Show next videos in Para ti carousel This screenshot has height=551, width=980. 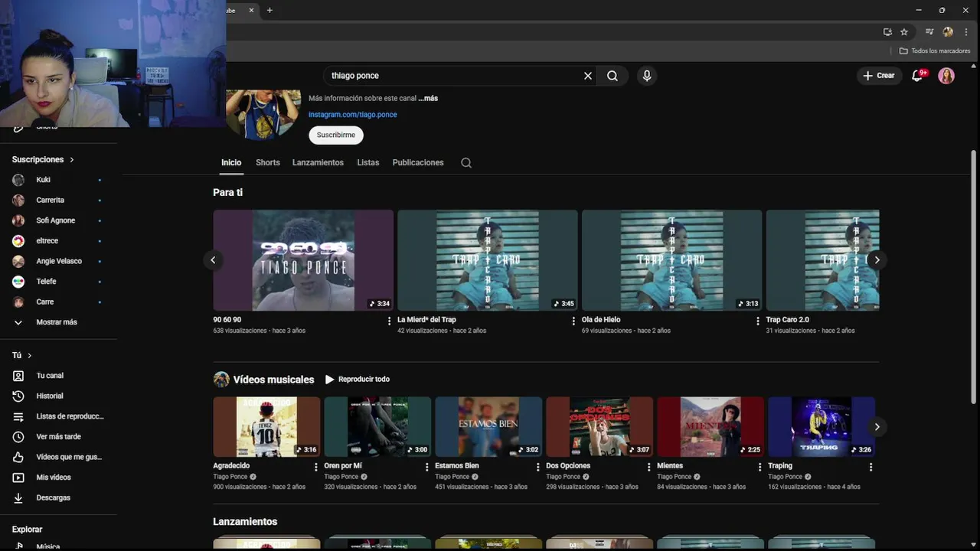pos(877,260)
